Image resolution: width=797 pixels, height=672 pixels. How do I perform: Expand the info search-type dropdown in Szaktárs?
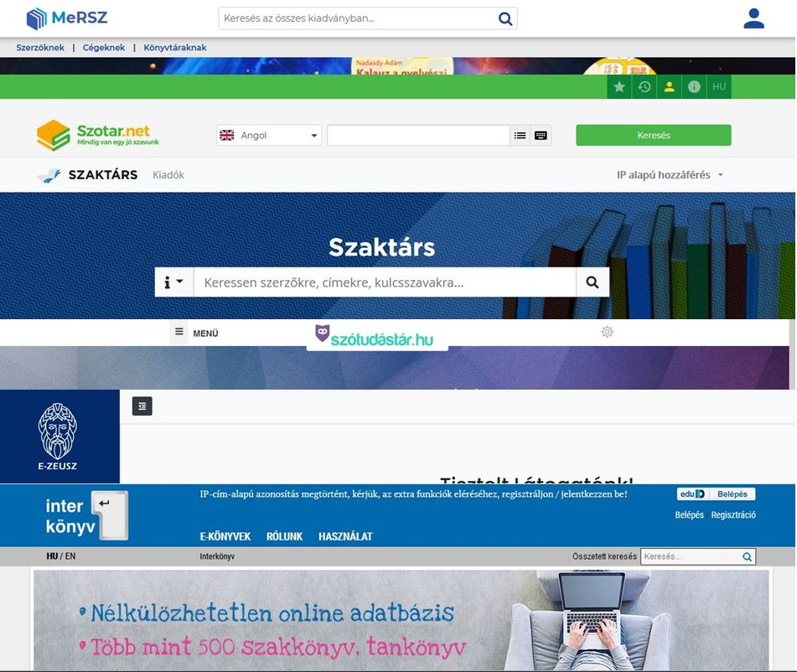point(173,282)
